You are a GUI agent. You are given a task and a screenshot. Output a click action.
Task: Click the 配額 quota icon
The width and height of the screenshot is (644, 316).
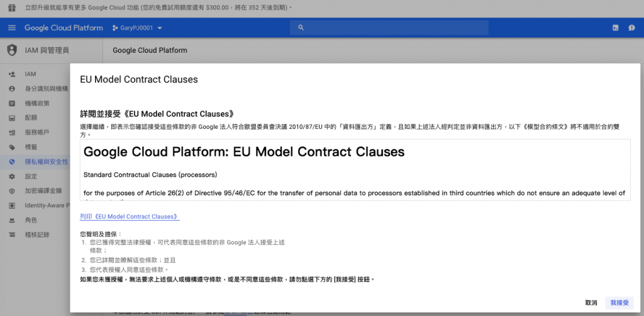pyautogui.click(x=12, y=117)
